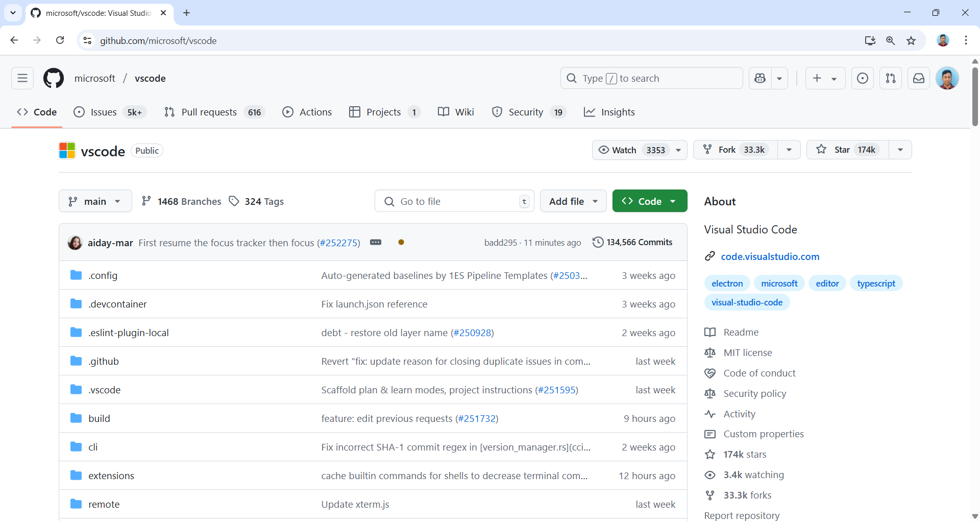Switch to the Pull requests tab
The height and width of the screenshot is (521, 980).
coord(214,112)
